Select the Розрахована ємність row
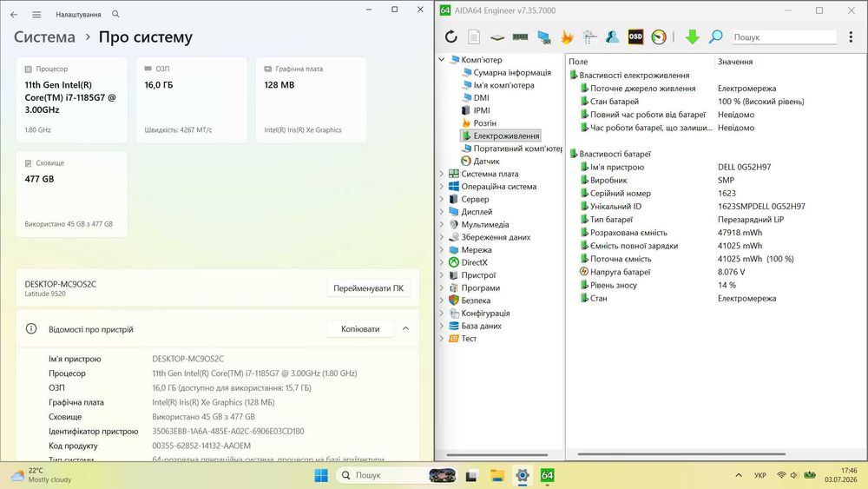 tap(717, 233)
